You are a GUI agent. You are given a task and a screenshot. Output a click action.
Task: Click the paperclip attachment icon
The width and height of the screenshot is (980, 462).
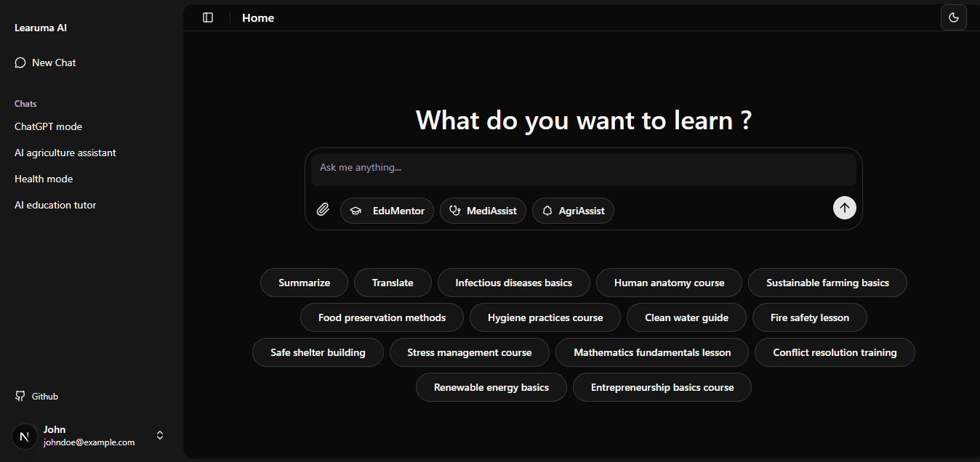click(x=323, y=210)
